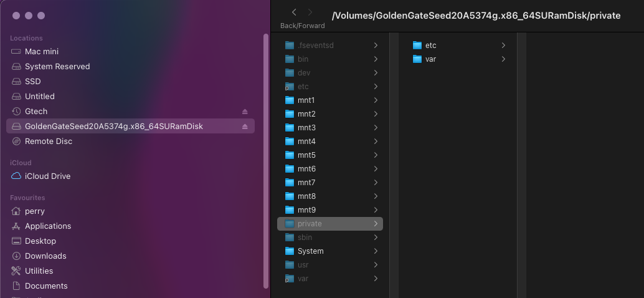Viewport: 644px width, 298px height.
Task: Expand chevron next to .fseventsd
Action: click(x=376, y=46)
